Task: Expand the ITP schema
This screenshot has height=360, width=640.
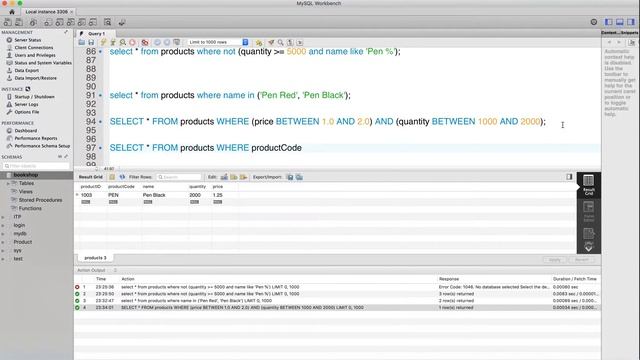Action: click(3, 217)
